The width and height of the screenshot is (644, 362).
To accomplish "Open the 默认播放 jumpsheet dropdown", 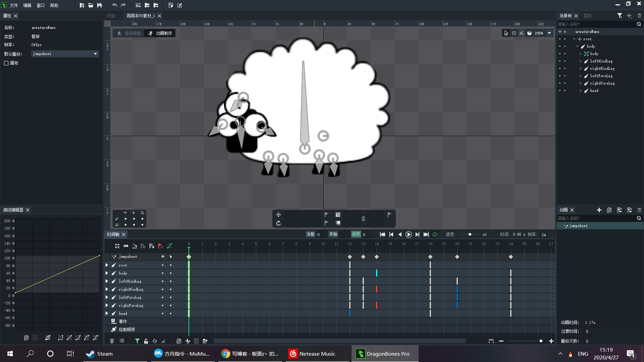I will tap(95, 54).
